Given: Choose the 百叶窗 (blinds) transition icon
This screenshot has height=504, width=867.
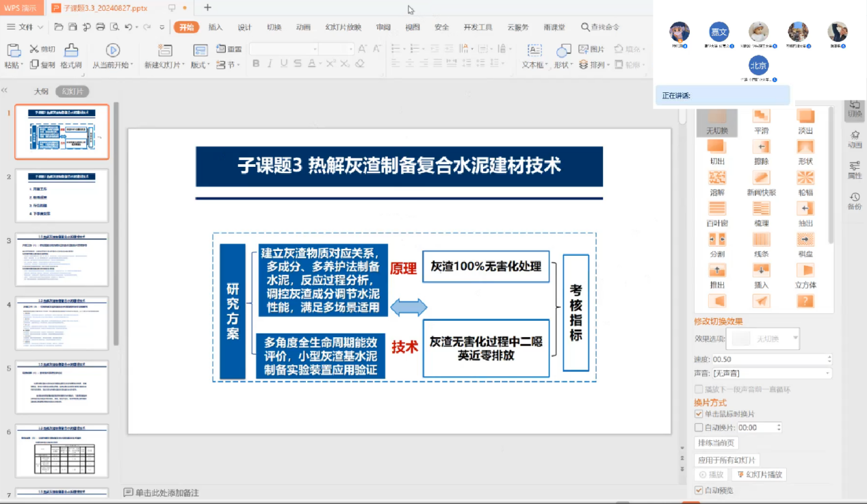Looking at the screenshot, I should 716,209.
